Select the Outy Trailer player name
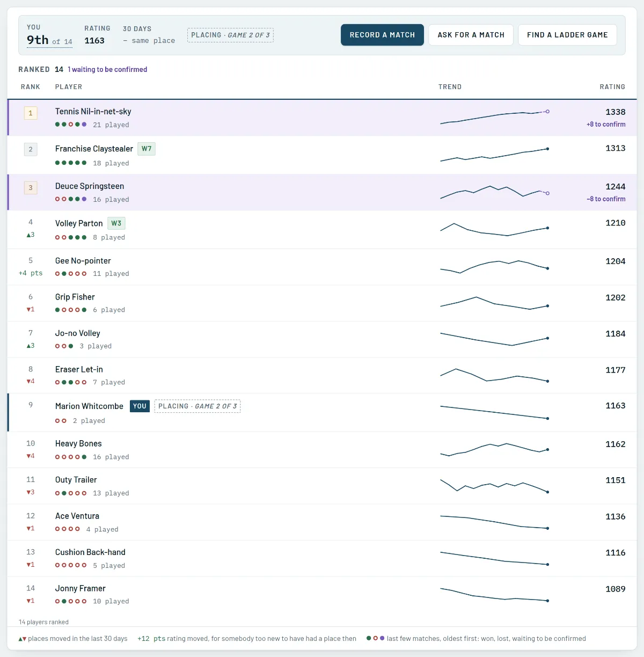644x657 pixels. pos(76,480)
